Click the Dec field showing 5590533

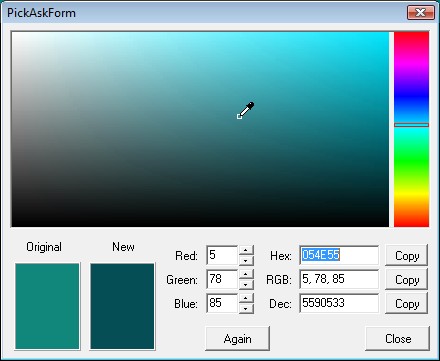(339, 303)
